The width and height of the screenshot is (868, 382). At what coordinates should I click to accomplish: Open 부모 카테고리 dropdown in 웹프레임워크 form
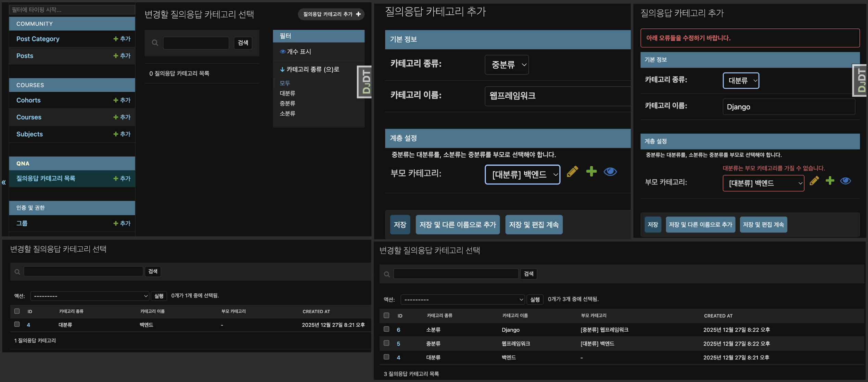522,175
